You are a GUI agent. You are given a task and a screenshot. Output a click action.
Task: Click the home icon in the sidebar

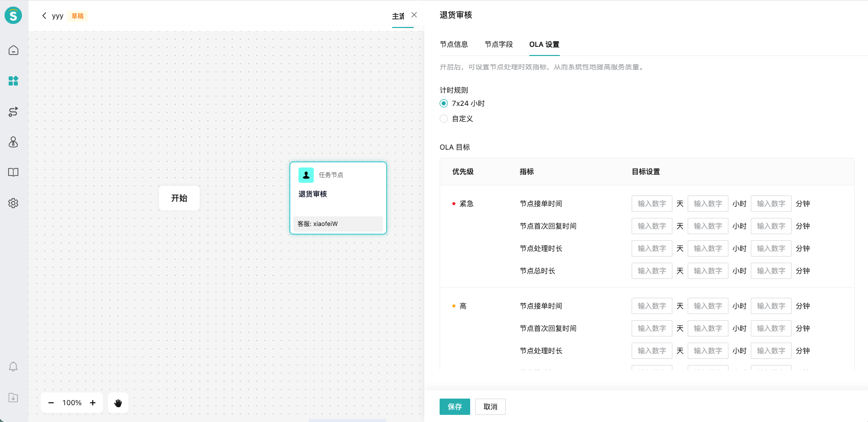point(13,50)
